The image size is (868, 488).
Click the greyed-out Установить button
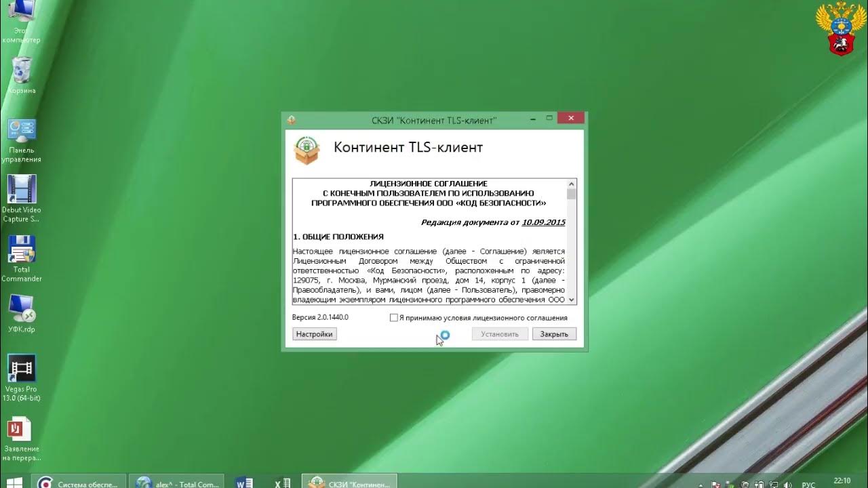500,334
